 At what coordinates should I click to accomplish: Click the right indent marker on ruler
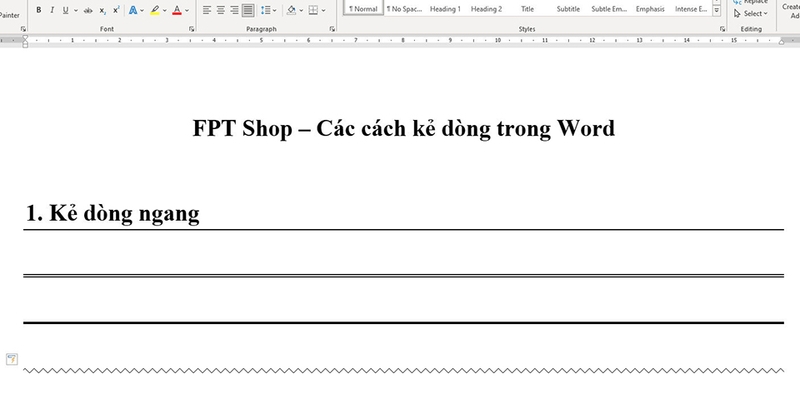pyautogui.click(x=781, y=42)
